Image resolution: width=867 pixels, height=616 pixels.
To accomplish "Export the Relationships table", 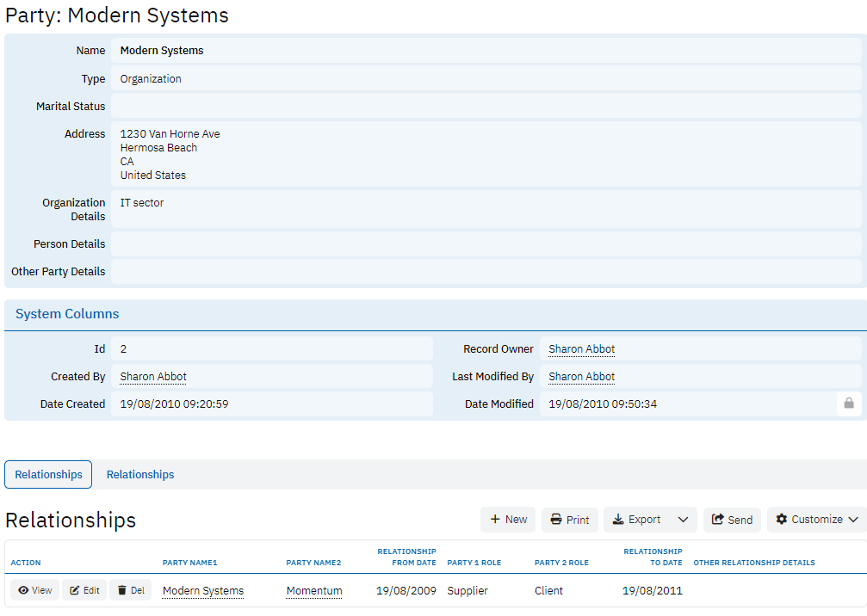I will click(636, 520).
